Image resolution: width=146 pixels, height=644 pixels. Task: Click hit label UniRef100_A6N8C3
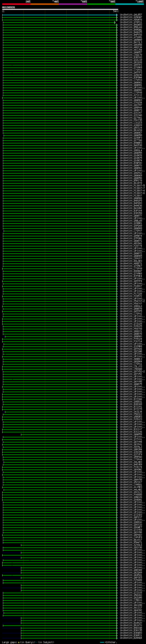pos(131,359)
